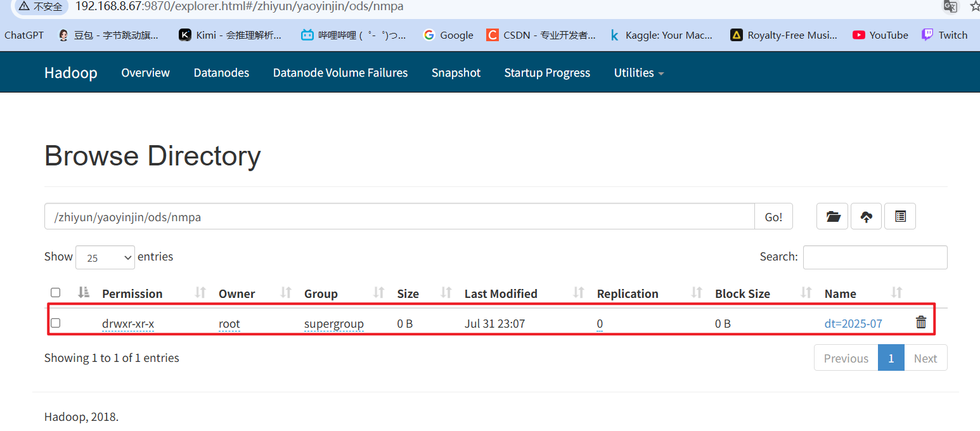Viewport: 980px width, 431px height.
Task: Click the Next pagination button
Action: 925,358
